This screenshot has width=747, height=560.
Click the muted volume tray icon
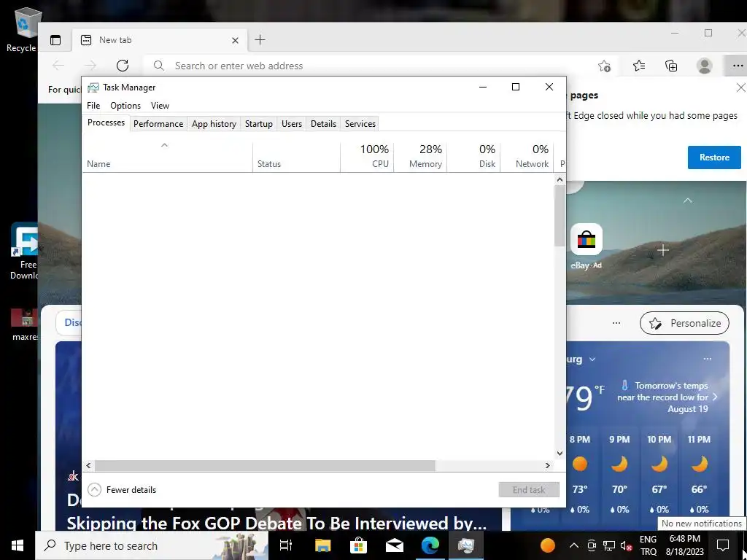pos(627,545)
